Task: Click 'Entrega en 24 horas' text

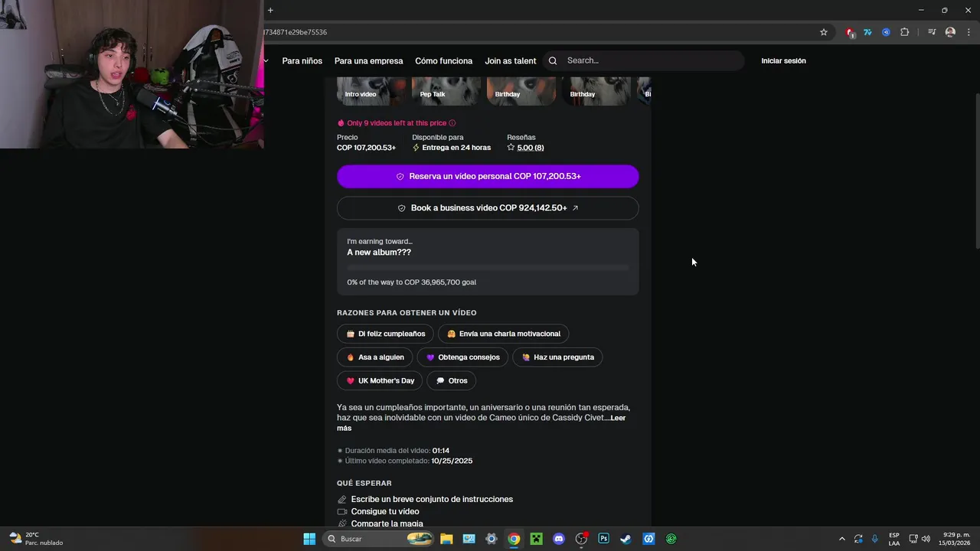Action: (456, 148)
